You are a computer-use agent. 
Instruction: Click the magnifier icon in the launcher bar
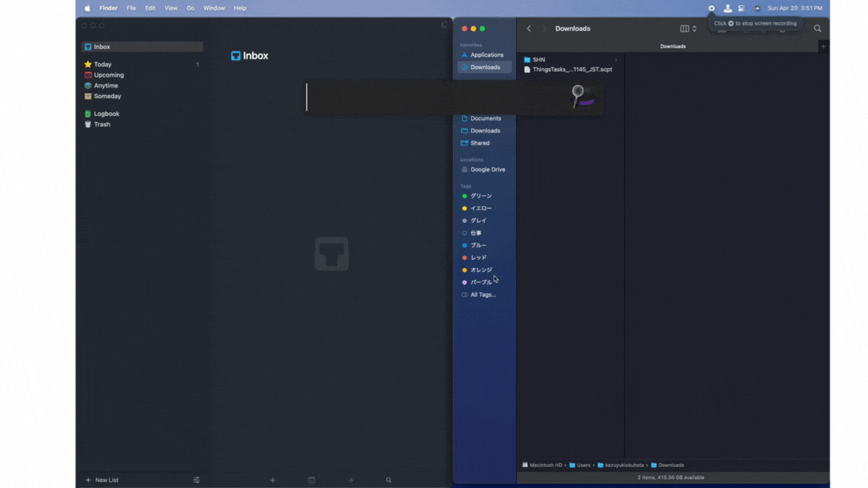[x=582, y=96]
